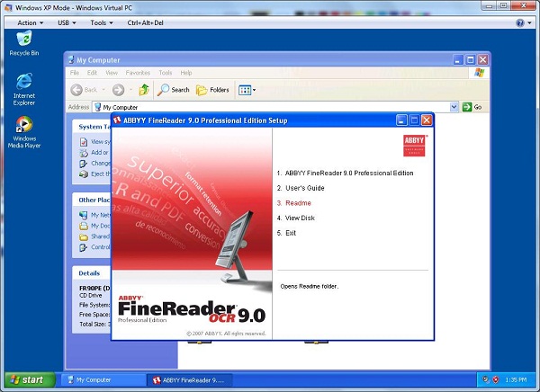Click the My Computer title bar icon

(x=71, y=59)
